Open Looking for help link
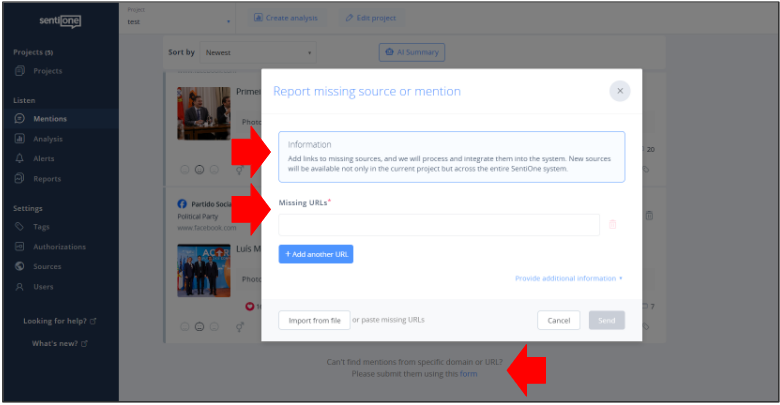This screenshot has width=780, height=405. coord(59,321)
